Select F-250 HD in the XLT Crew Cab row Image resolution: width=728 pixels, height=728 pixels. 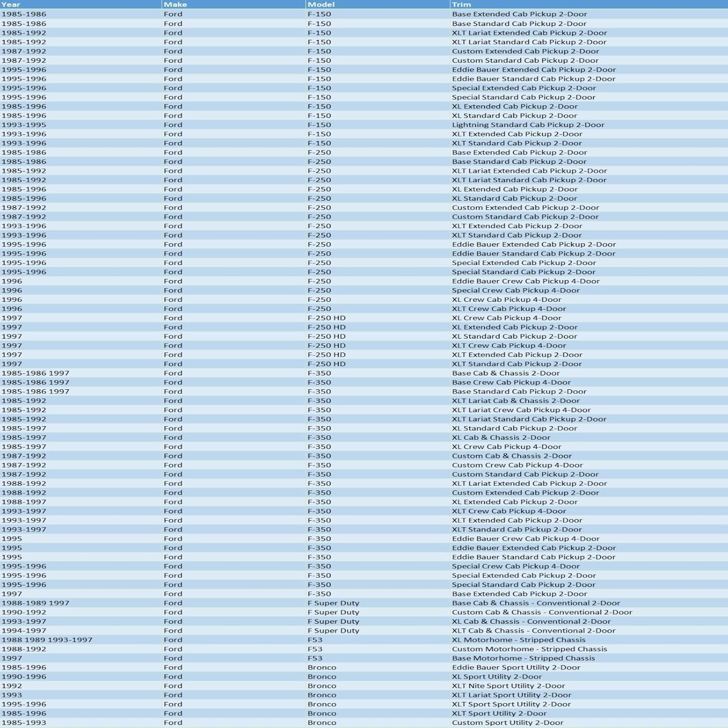(x=327, y=346)
